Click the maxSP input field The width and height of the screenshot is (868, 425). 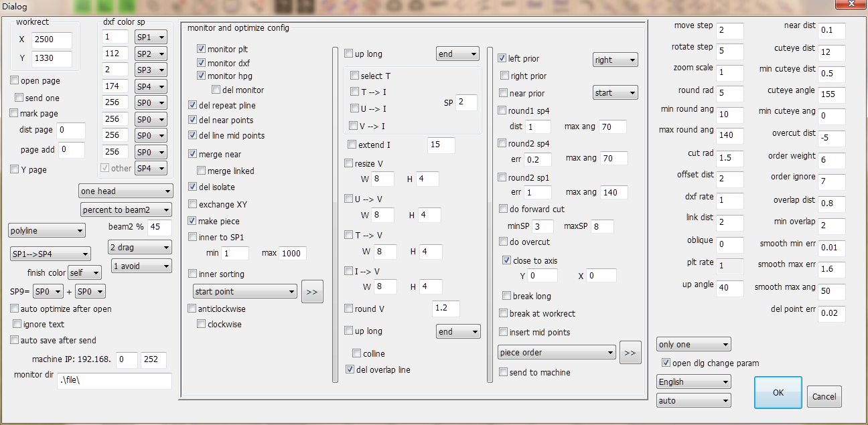pyautogui.click(x=602, y=226)
